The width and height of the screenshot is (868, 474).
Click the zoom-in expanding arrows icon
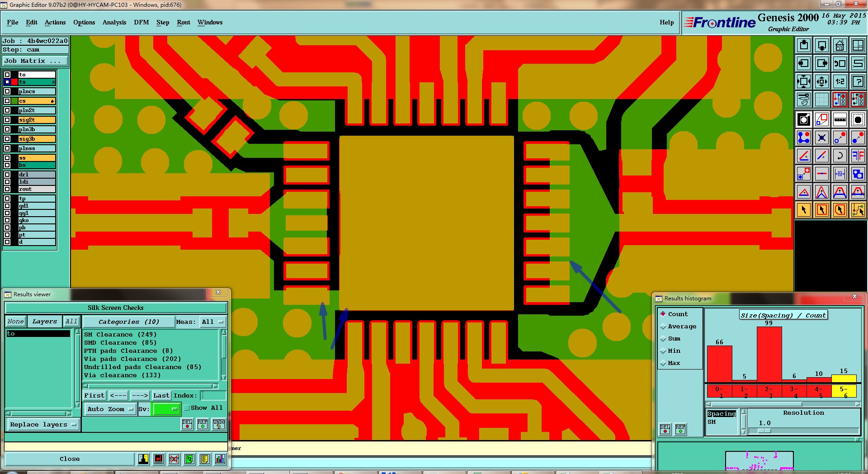[804, 81]
